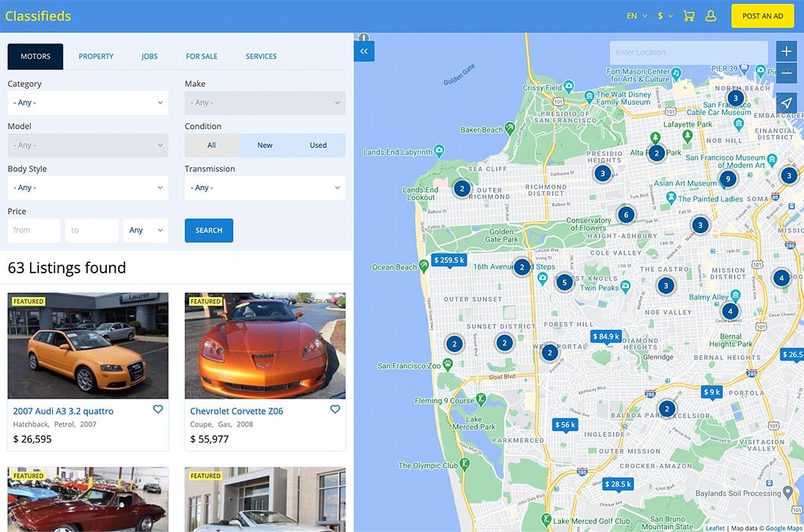
Task: Click San Francisco Zoo map pin
Action: point(448,364)
